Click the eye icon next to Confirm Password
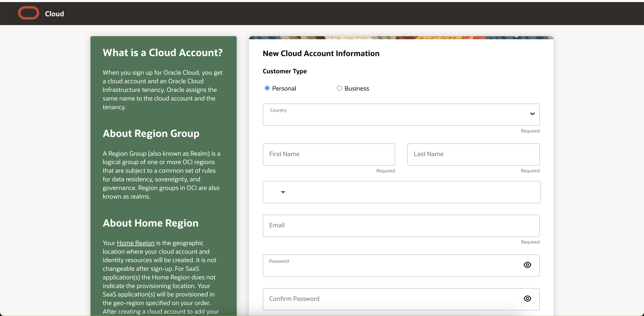 [527, 299]
